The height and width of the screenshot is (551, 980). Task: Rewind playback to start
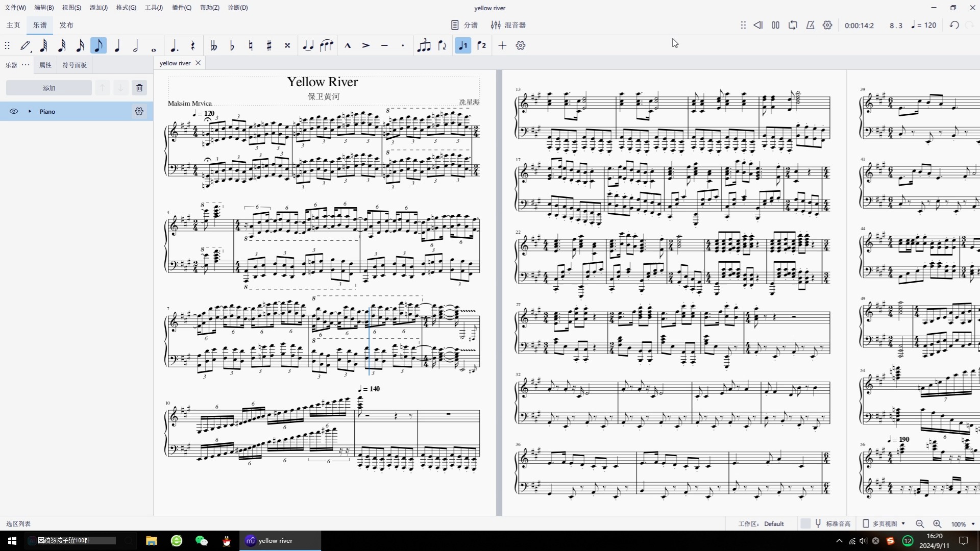[758, 25]
